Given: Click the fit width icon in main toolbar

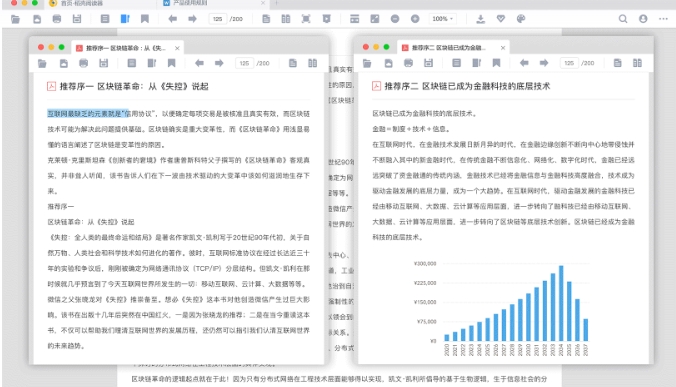Looking at the screenshot, I should point(354,19).
